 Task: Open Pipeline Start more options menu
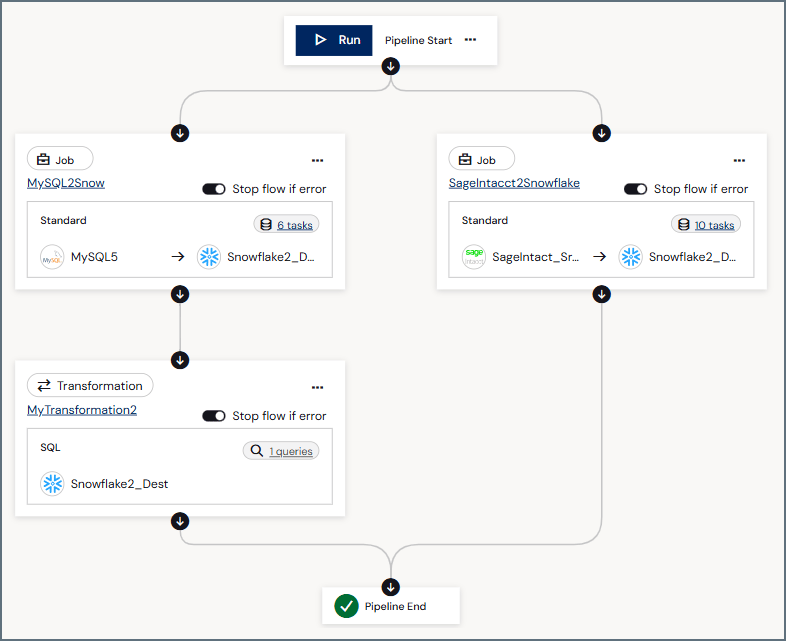point(470,40)
